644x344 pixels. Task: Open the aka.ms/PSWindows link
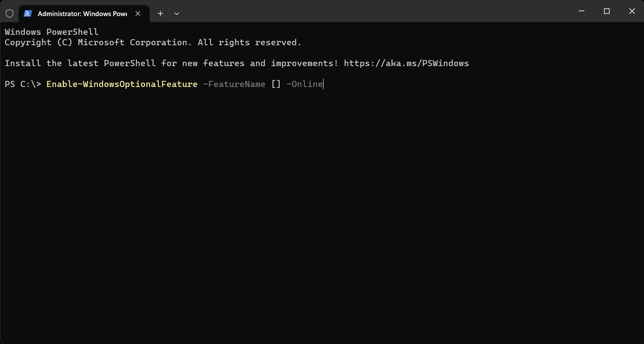tap(406, 63)
